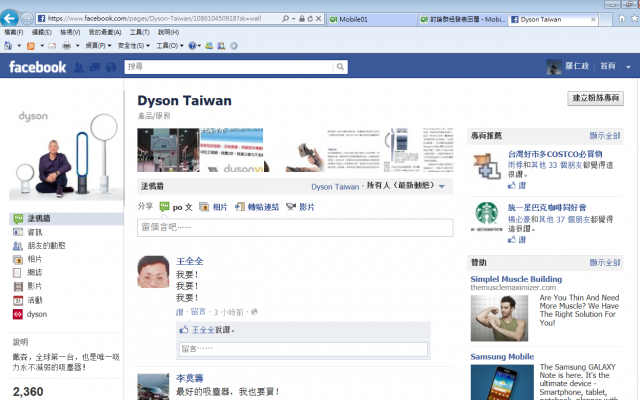640x400 pixels.
Task: Click the user profile picture in Facebook header
Action: pos(554,67)
